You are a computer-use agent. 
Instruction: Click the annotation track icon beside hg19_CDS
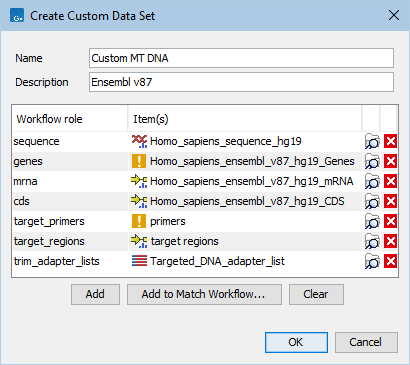139,201
